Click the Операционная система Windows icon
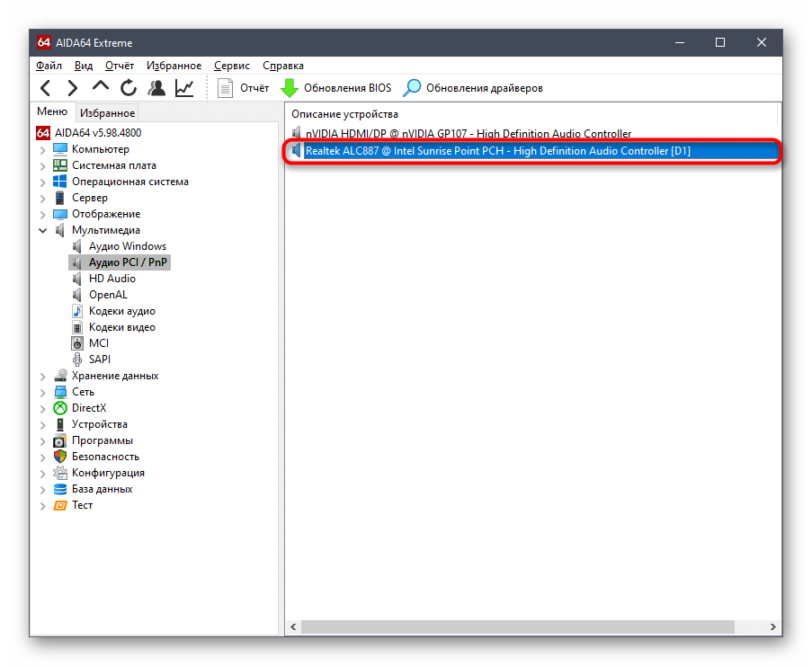 60,182
